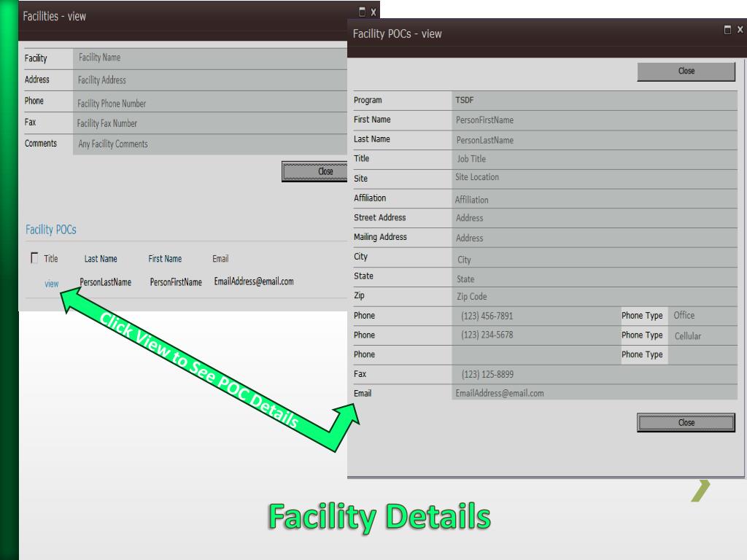Click the Street Address value field

[595, 217]
